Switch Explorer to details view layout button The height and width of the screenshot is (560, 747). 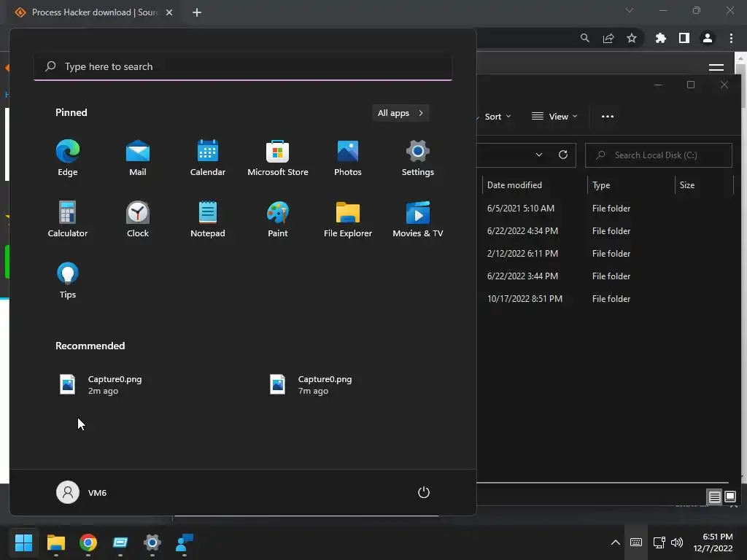[714, 497]
